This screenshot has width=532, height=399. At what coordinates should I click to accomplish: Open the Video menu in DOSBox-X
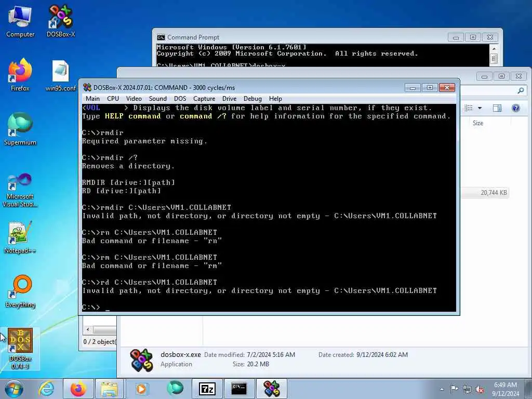(x=134, y=99)
